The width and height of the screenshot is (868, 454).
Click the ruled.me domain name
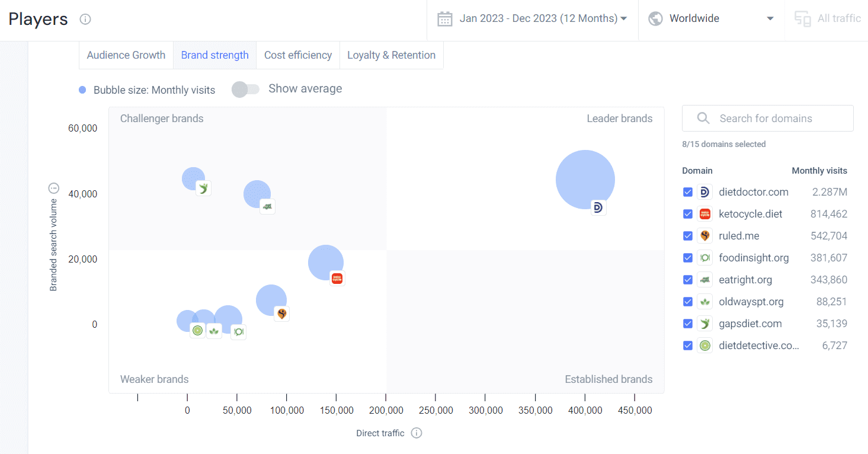click(x=739, y=236)
